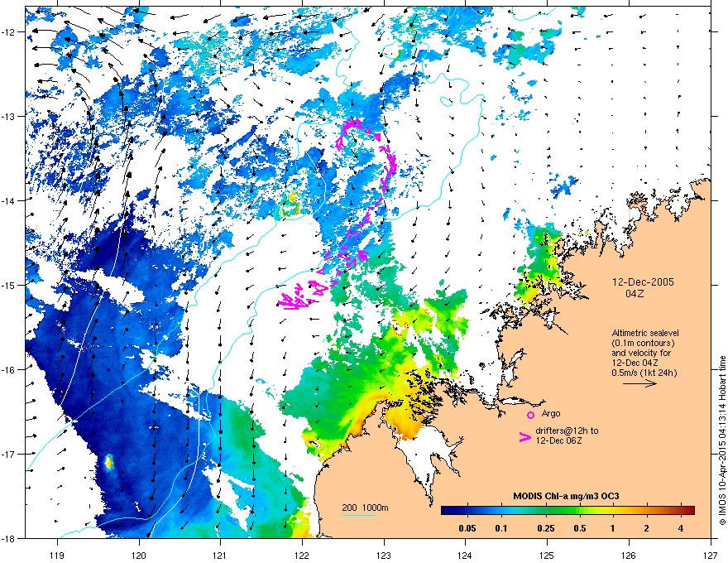Viewport: 728px width, 563px height.
Task: Click longitude axis label 125
Action: 547,555
